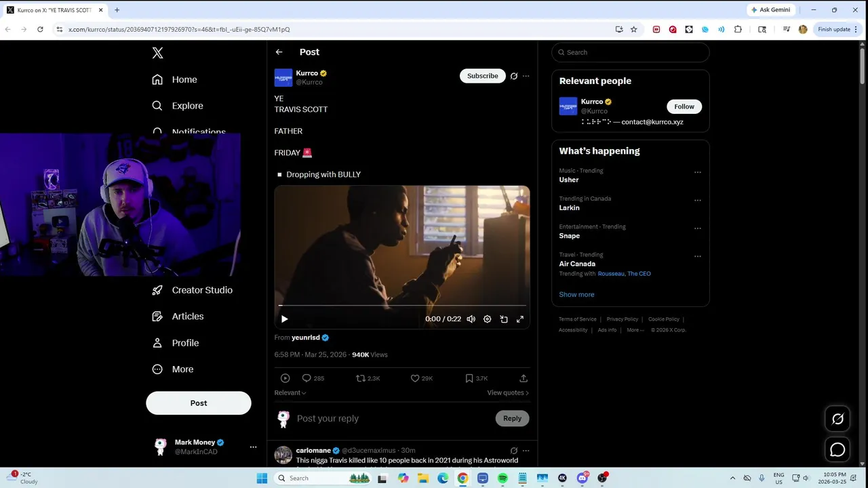Expand video to fullscreen
Screen dimensions: 868x488
pyautogui.click(x=520, y=319)
